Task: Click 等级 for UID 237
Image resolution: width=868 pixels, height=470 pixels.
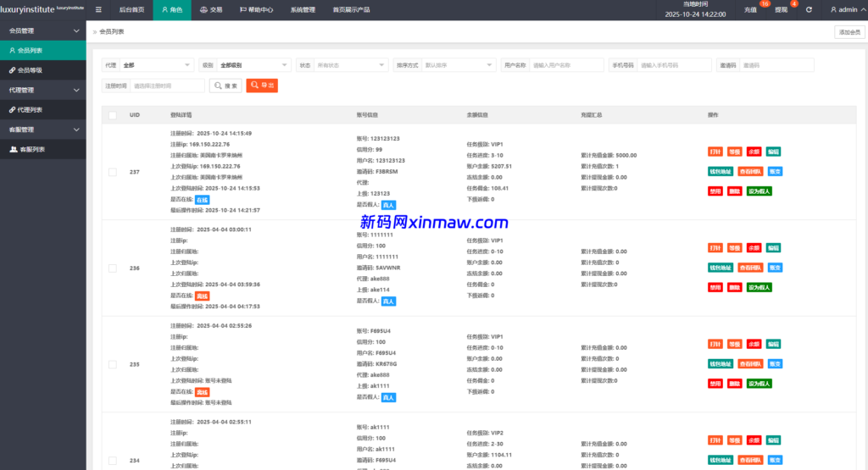Action: [x=735, y=152]
